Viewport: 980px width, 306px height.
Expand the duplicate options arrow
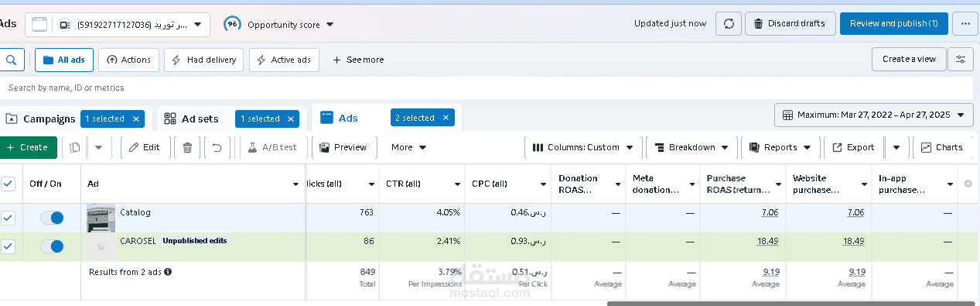(x=98, y=147)
